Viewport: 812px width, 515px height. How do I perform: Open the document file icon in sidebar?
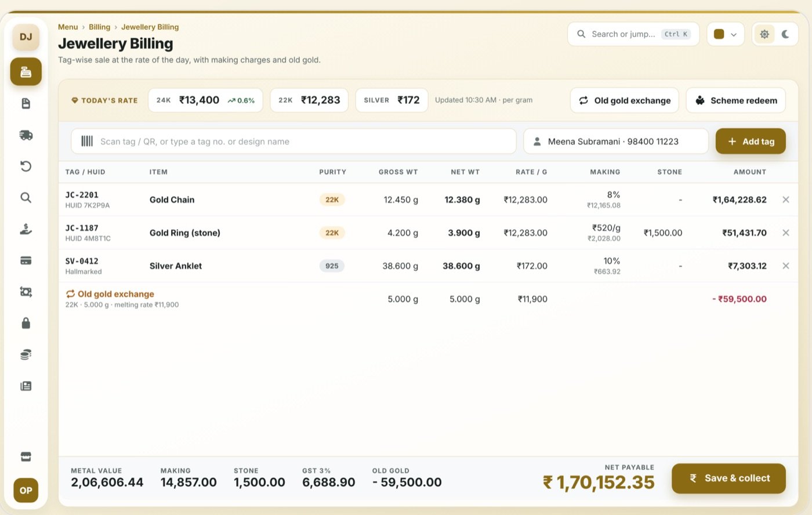click(26, 104)
